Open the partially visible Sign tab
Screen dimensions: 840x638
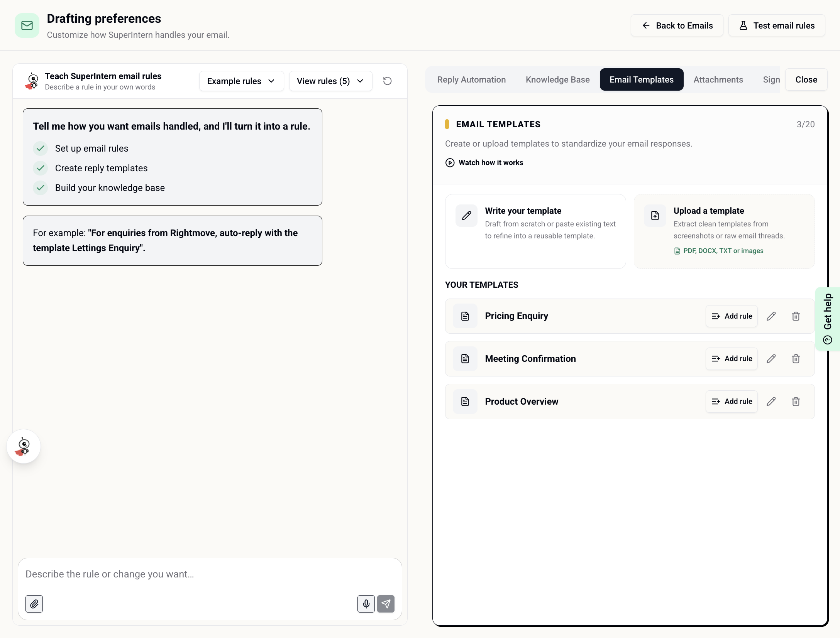pyautogui.click(x=771, y=79)
